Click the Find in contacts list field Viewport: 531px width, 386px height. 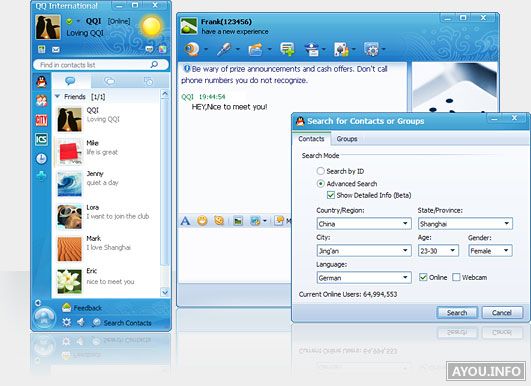[x=101, y=65]
